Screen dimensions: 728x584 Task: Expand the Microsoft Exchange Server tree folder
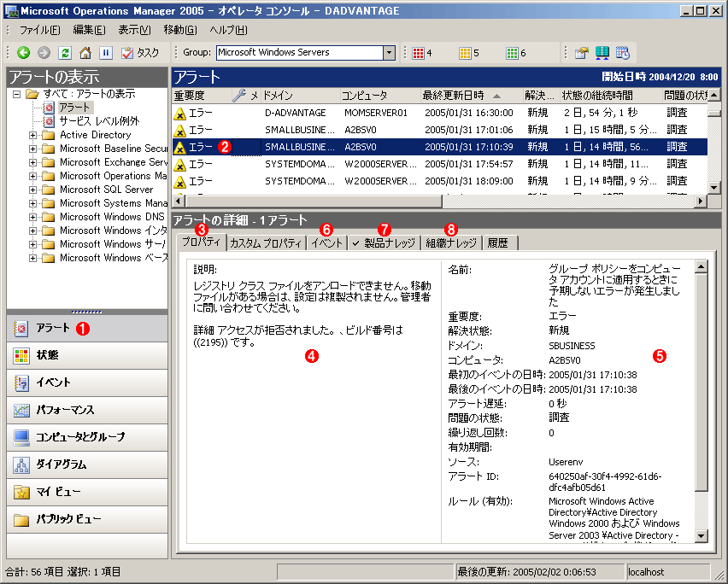tap(32, 163)
